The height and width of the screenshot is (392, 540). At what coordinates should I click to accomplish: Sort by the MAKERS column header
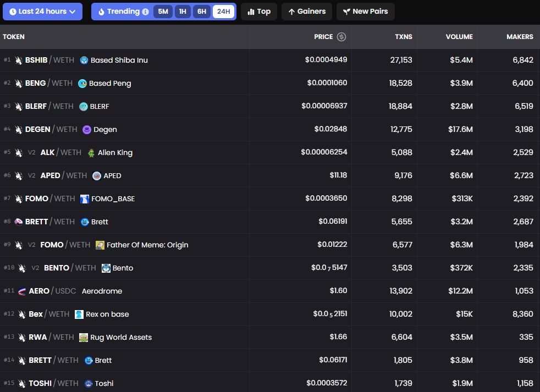pyautogui.click(x=519, y=37)
